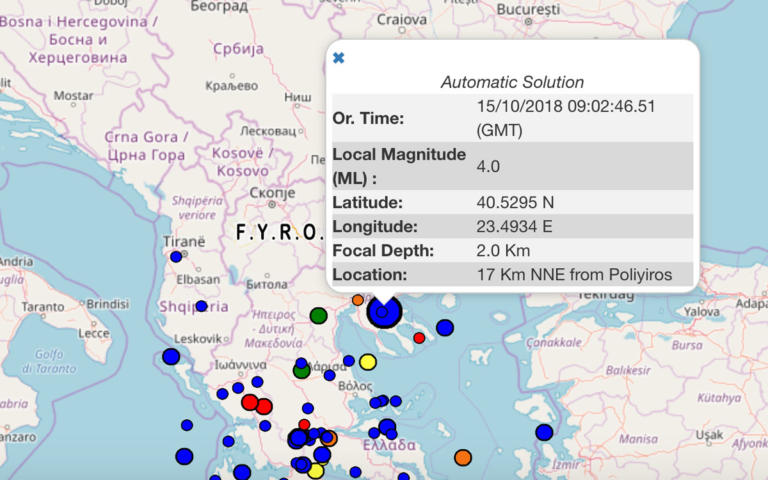This screenshot has width=768, height=480.
Task: Select the yellow marker northeast of Larisa
Action: coord(367,361)
